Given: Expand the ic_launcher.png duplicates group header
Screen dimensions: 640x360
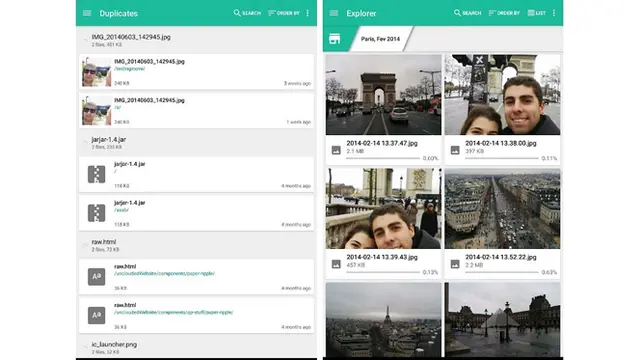Looking at the screenshot, I should [x=196, y=347].
